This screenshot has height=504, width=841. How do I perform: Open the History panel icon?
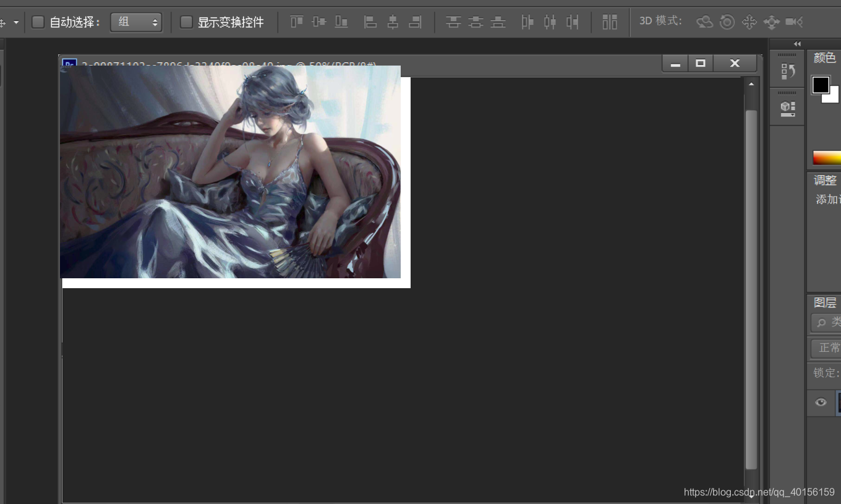pyautogui.click(x=788, y=71)
